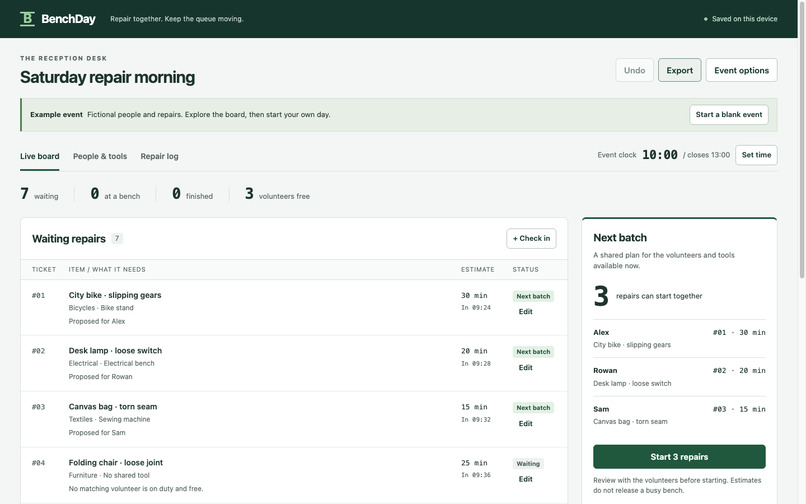Image resolution: width=806 pixels, height=504 pixels.
Task: Click Next batch badge on ticket #03
Action: [x=533, y=408]
